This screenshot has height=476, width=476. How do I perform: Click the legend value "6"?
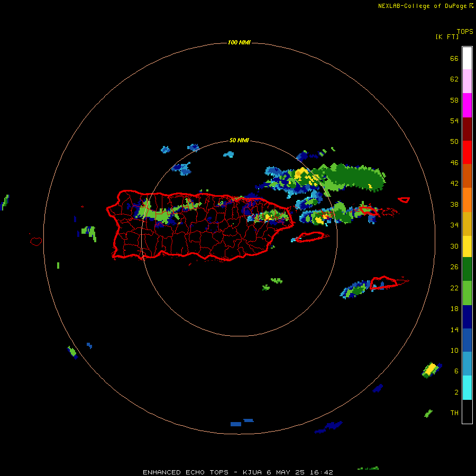[456, 371]
